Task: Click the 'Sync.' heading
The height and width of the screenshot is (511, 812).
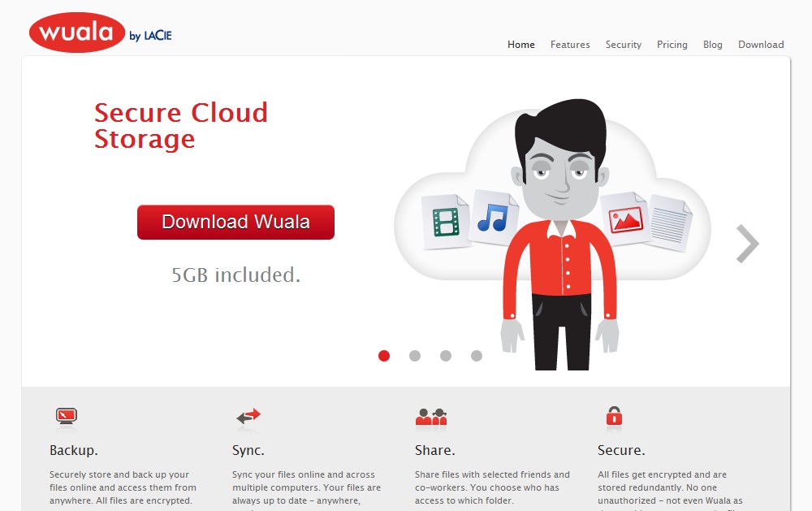Action: pos(248,450)
